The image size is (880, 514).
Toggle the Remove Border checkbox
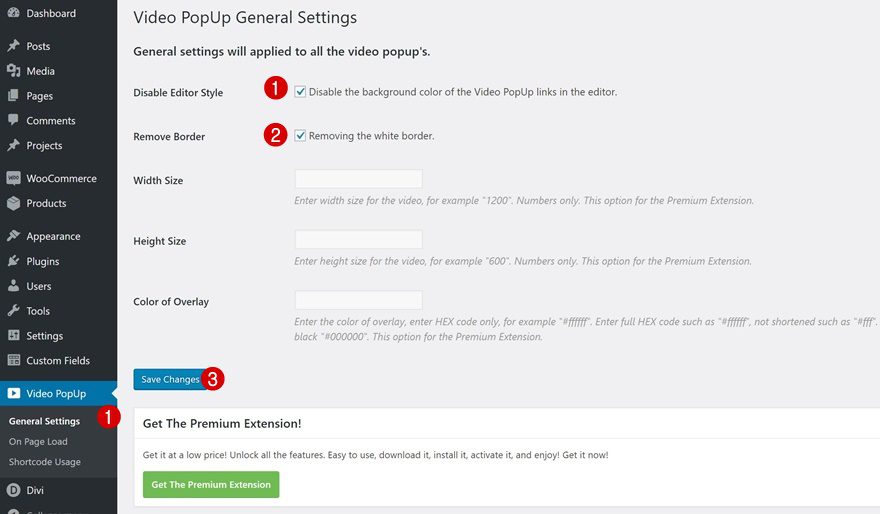coord(300,135)
